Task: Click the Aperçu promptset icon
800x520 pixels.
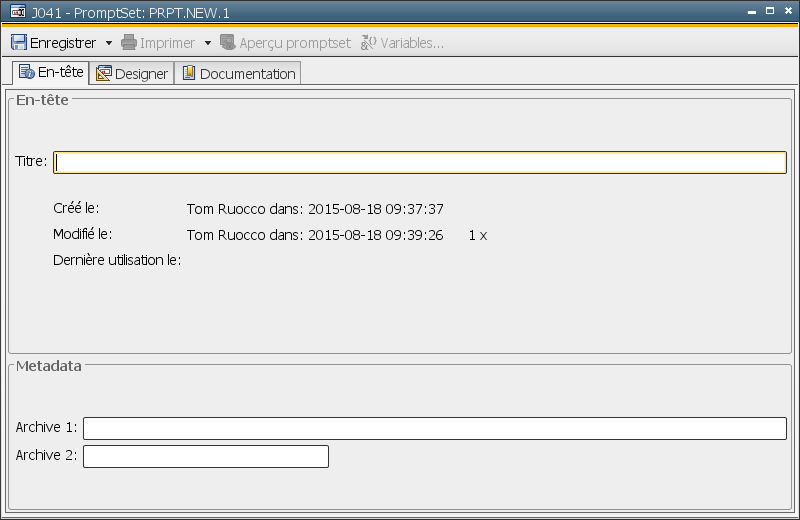Action: coord(228,42)
